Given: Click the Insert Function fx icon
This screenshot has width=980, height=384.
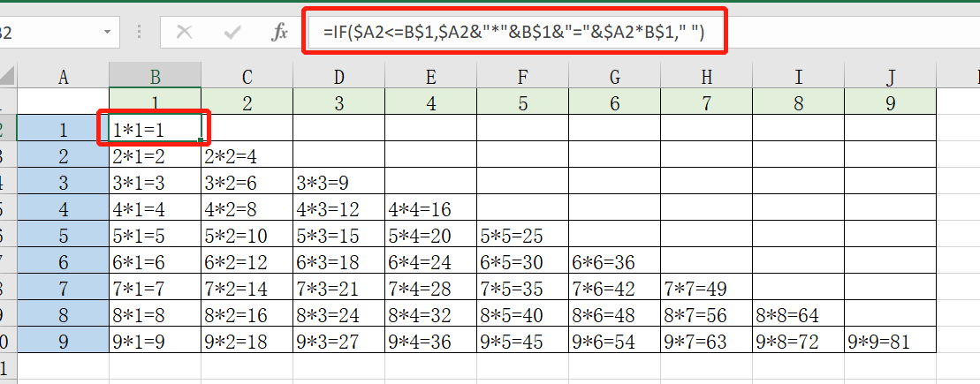Looking at the screenshot, I should click(279, 33).
